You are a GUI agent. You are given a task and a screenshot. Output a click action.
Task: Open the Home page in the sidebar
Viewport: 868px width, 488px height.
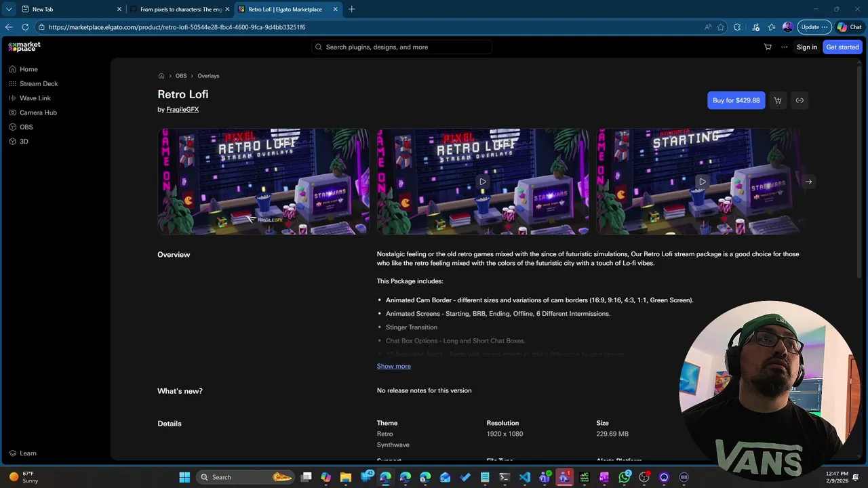(x=24, y=69)
